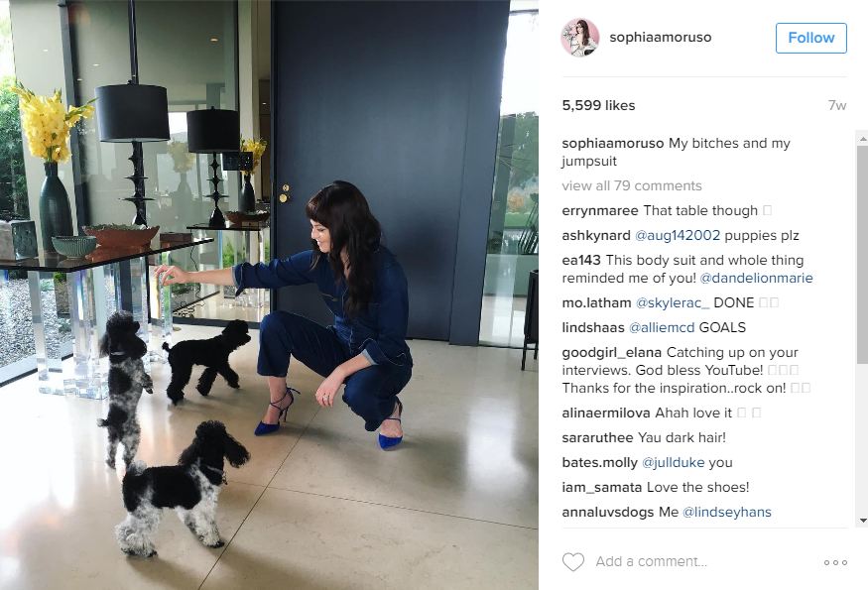868x590 pixels.
Task: Click the photo of woman with poodles
Action: [269, 295]
